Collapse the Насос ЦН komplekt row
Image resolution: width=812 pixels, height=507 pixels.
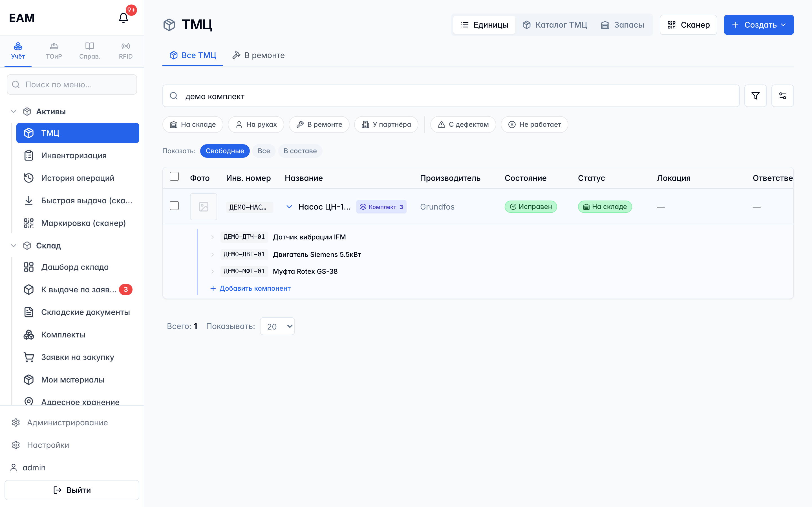[289, 207]
